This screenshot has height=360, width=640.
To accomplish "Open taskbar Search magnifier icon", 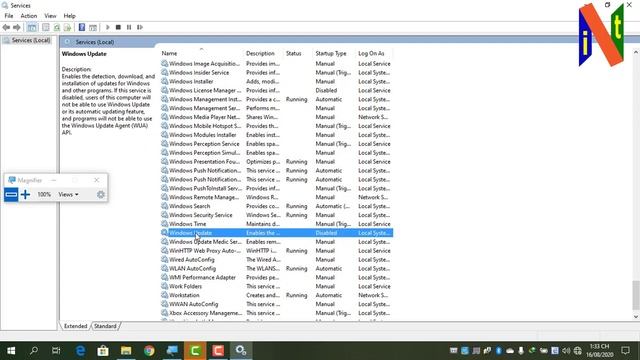I will point(34,351).
